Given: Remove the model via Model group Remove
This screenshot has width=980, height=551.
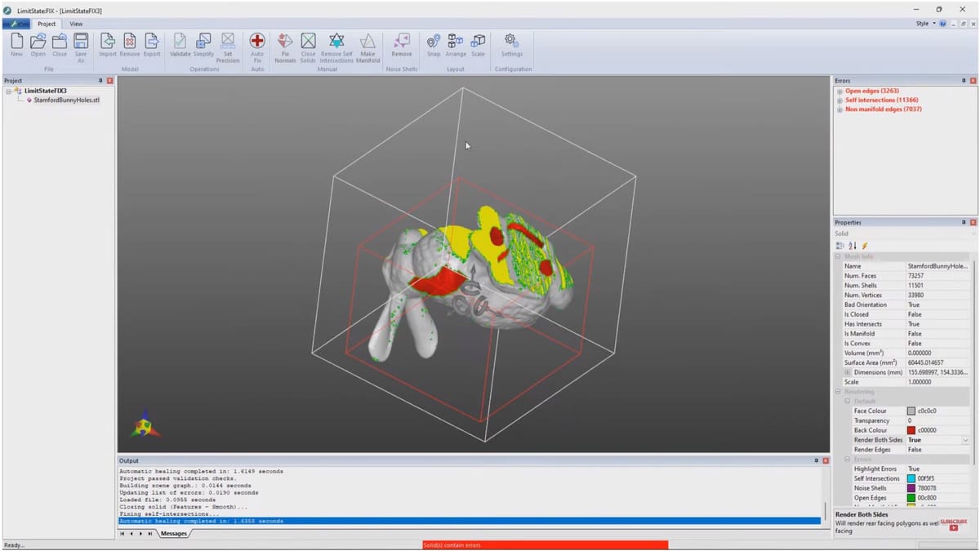Looking at the screenshot, I should point(129,44).
